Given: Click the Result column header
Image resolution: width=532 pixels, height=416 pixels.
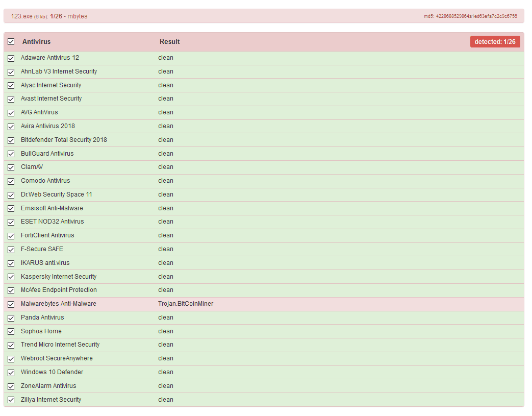Looking at the screenshot, I should click(169, 42).
